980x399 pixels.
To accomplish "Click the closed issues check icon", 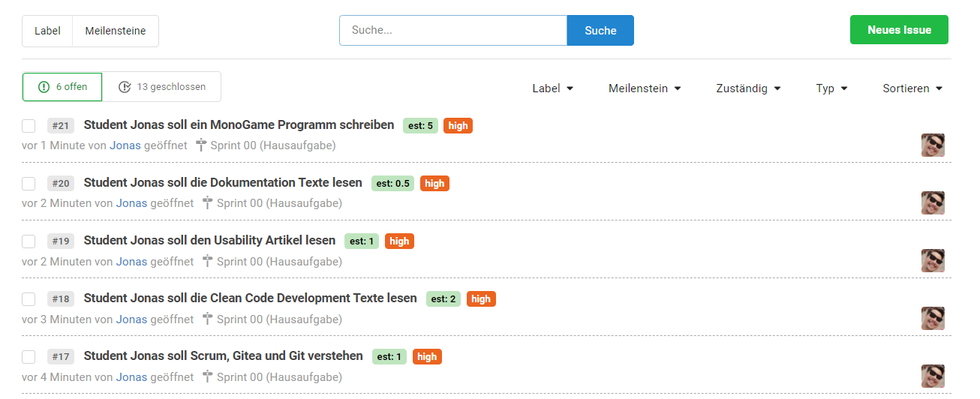I will [125, 87].
